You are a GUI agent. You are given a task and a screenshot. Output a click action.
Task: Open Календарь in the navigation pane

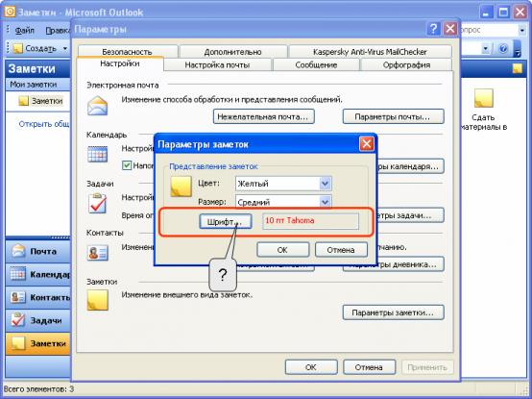click(37, 274)
